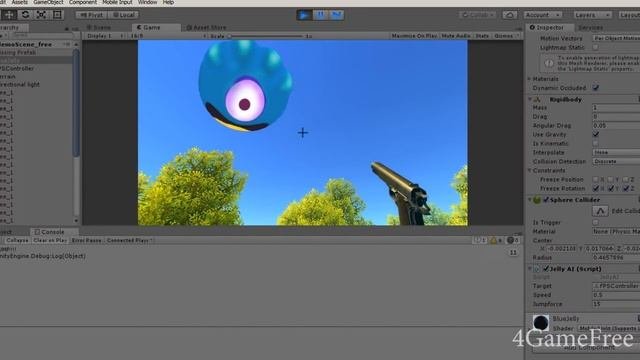Click the BlueJelly material preview swatch
This screenshot has height=360, width=640.
coord(541,323)
